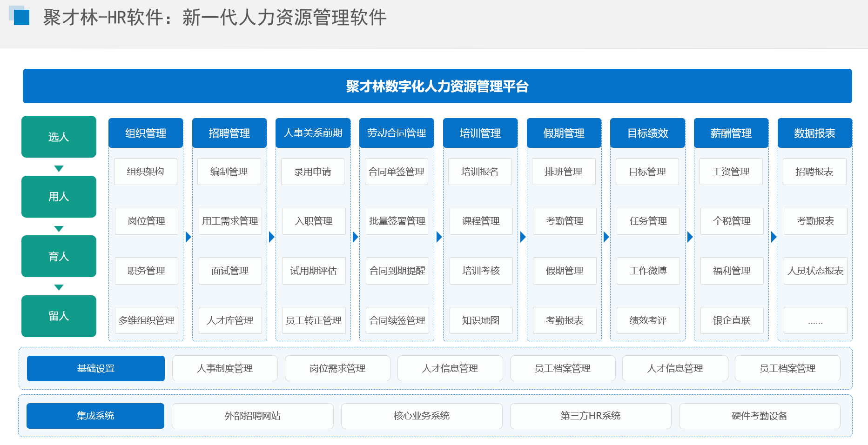Select the 考勤管理 item

(565, 221)
